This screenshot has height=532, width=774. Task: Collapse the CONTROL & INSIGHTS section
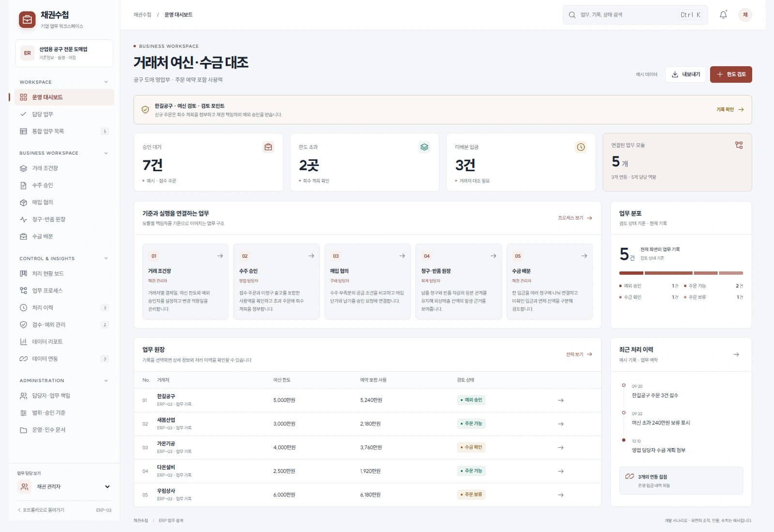pos(106,259)
